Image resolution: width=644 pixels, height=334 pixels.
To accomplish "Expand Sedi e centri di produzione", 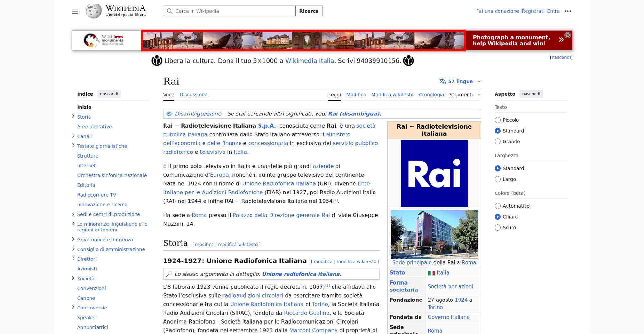I will click(x=73, y=214).
